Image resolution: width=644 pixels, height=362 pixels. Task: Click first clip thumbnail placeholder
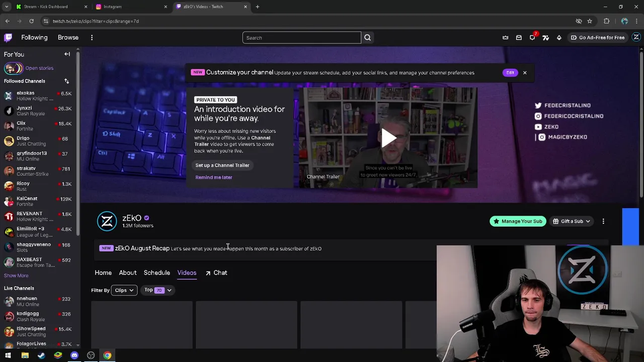pyautogui.click(x=142, y=325)
